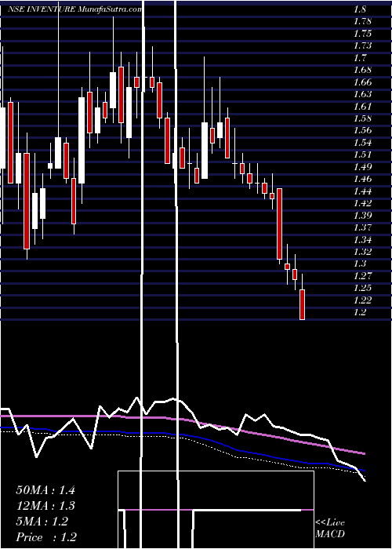392x549 pixels.
Task: Select the 1.51 price axis label
Action: pos(362,155)
